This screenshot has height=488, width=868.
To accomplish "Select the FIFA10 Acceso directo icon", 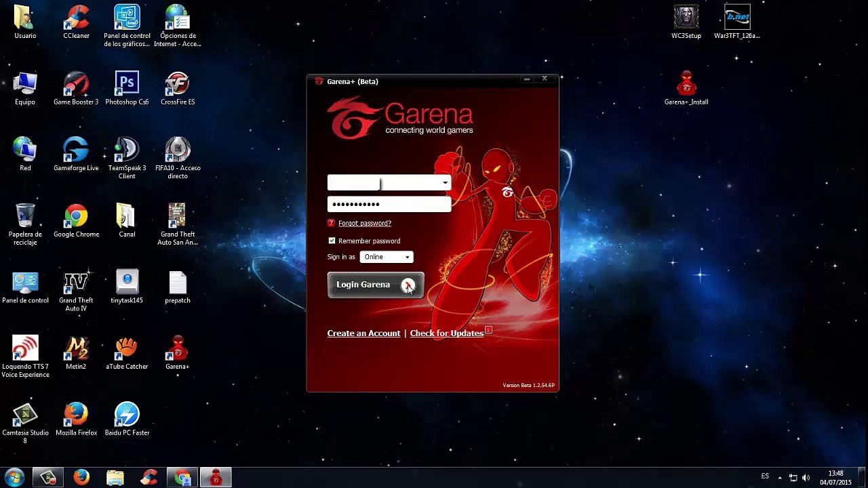I will pos(178,159).
